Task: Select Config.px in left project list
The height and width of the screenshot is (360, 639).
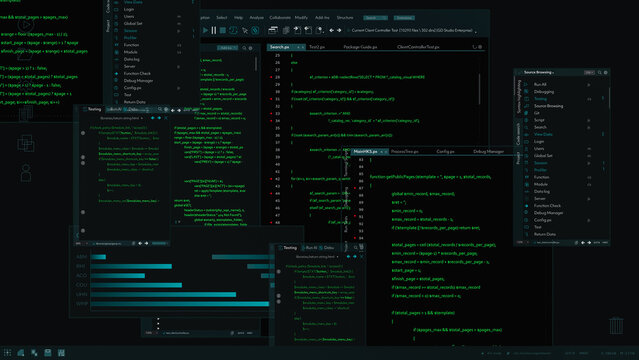Action: [132, 88]
